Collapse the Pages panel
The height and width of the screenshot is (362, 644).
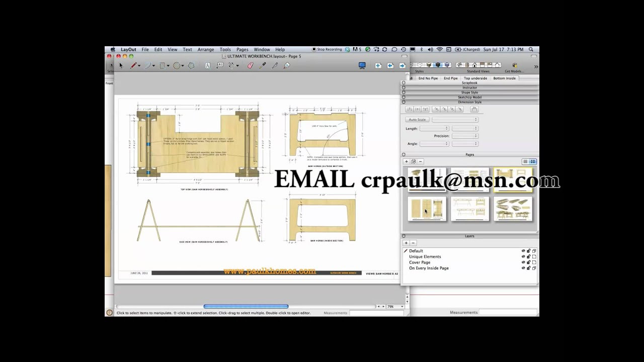pyautogui.click(x=404, y=154)
